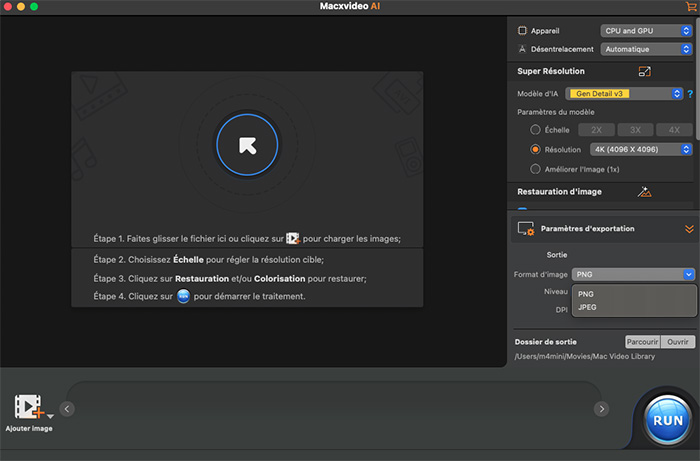Click the Sortie label
Image resolution: width=700 pixels, height=461 pixels.
coord(557,255)
